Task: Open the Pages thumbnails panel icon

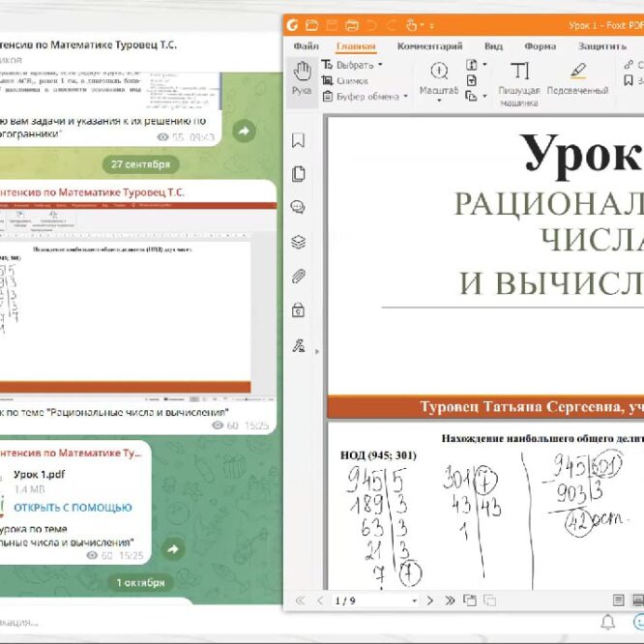Action: pyautogui.click(x=298, y=174)
